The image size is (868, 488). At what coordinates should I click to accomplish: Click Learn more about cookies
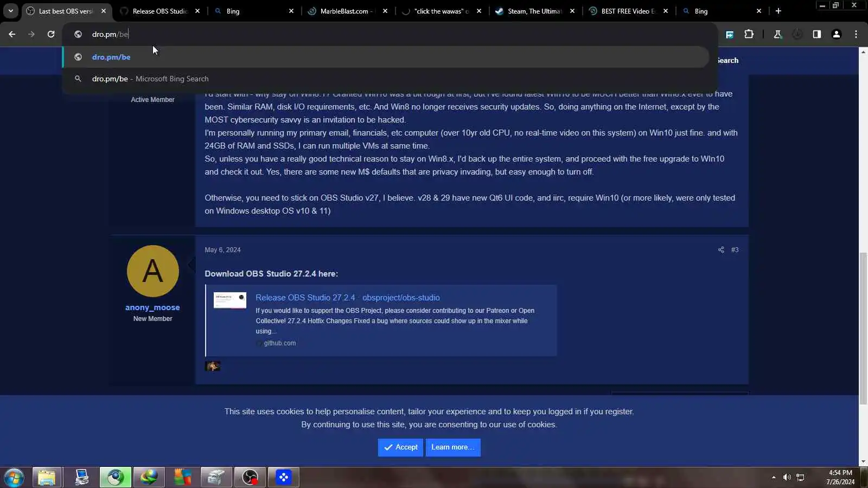point(453,447)
